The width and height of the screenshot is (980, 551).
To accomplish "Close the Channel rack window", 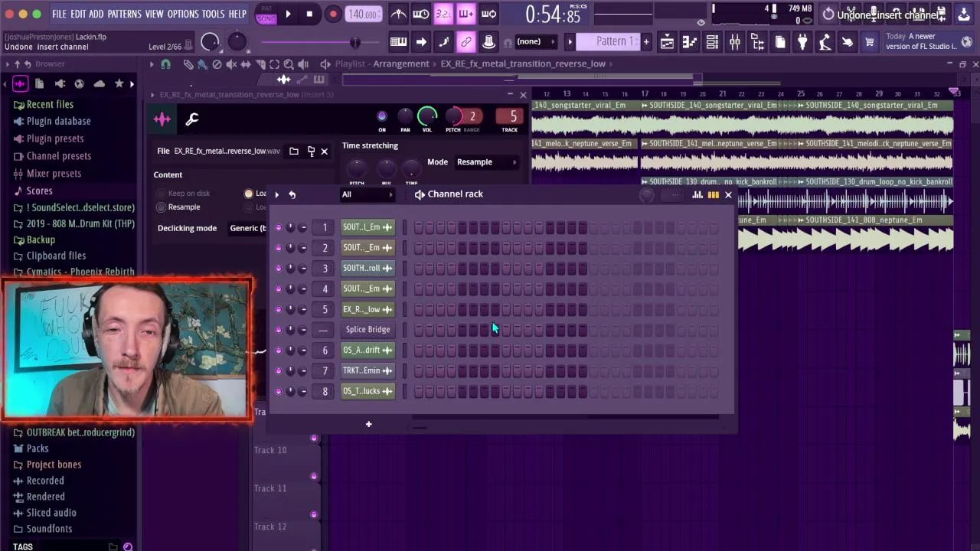I will point(728,194).
